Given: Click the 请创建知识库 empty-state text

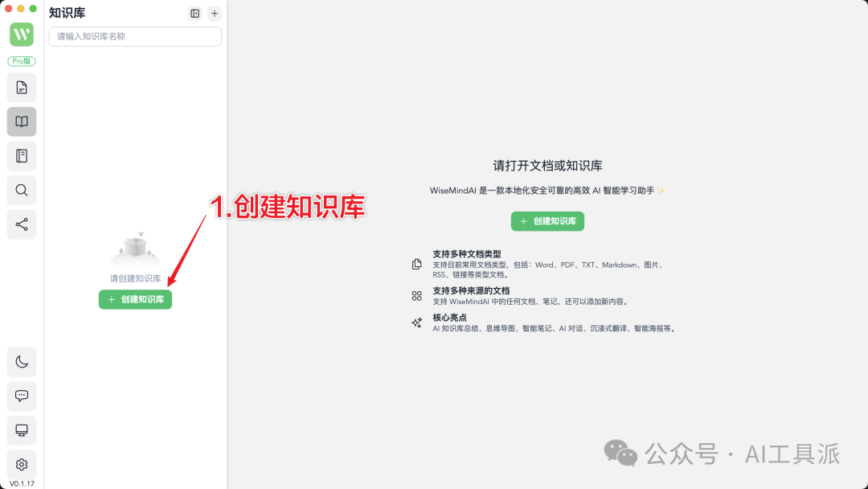Looking at the screenshot, I should point(136,278).
